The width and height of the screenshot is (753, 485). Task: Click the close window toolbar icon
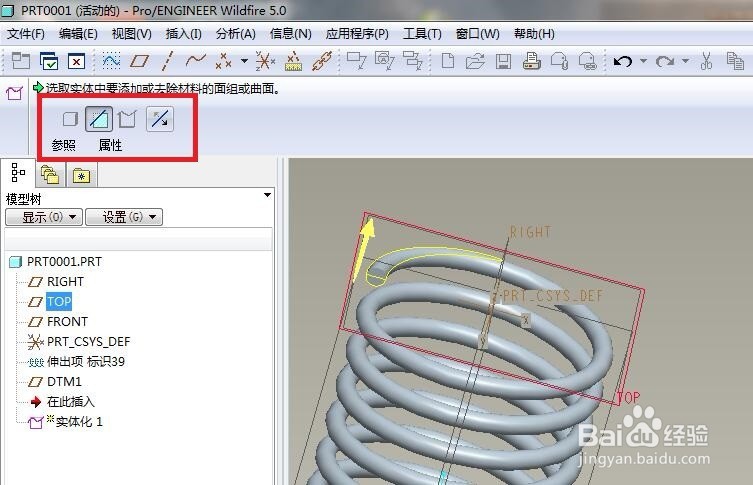(76, 61)
